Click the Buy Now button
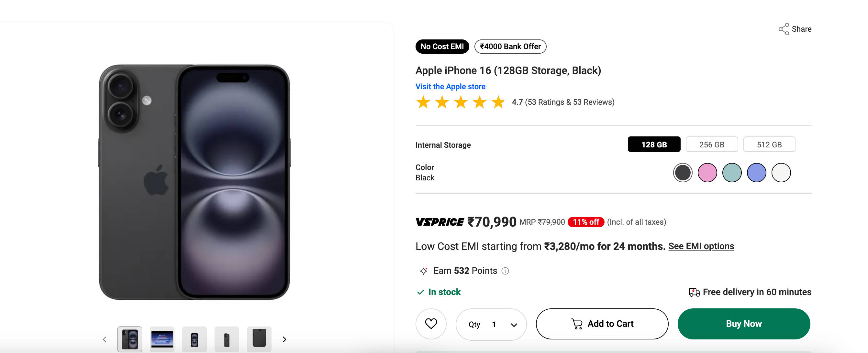 click(x=743, y=324)
